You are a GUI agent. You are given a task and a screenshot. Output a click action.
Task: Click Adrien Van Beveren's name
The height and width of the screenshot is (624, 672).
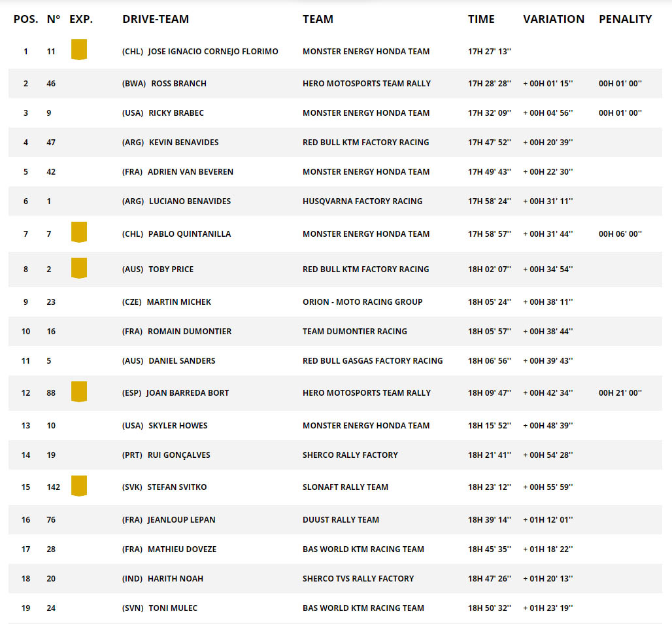pyautogui.click(x=190, y=171)
